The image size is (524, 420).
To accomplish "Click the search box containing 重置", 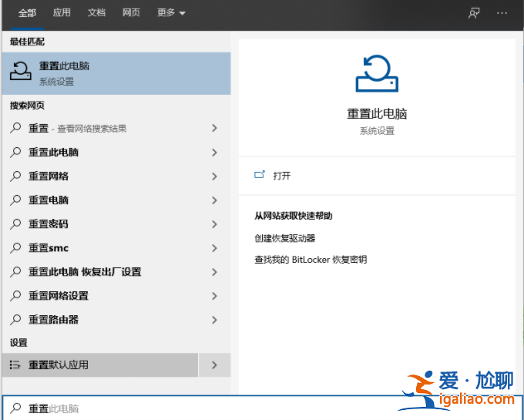I will [262, 408].
